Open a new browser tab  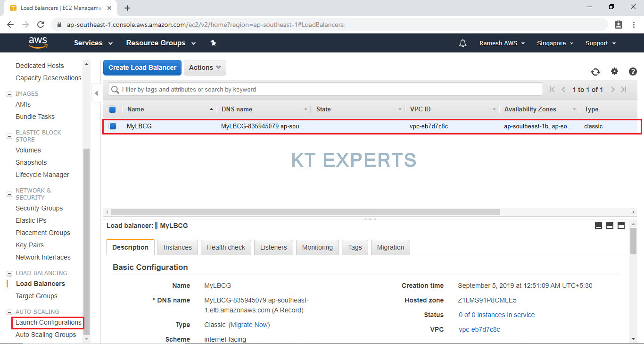coord(127,8)
